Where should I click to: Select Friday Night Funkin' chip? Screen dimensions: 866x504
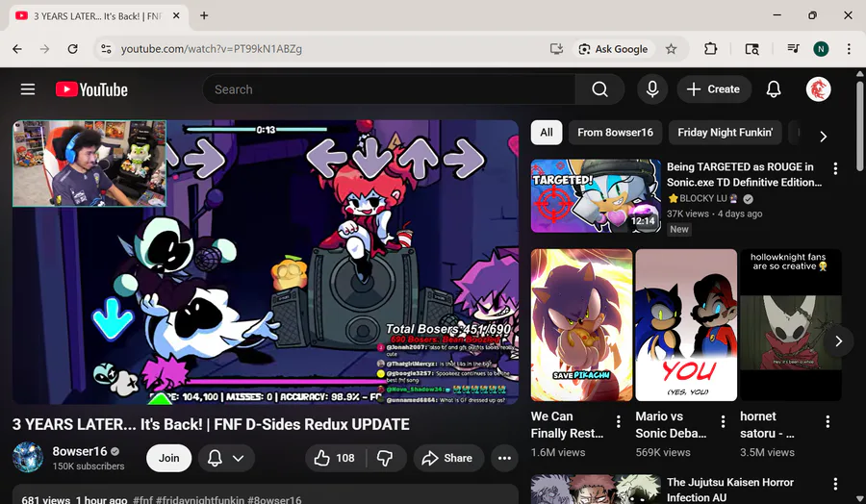pyautogui.click(x=726, y=133)
